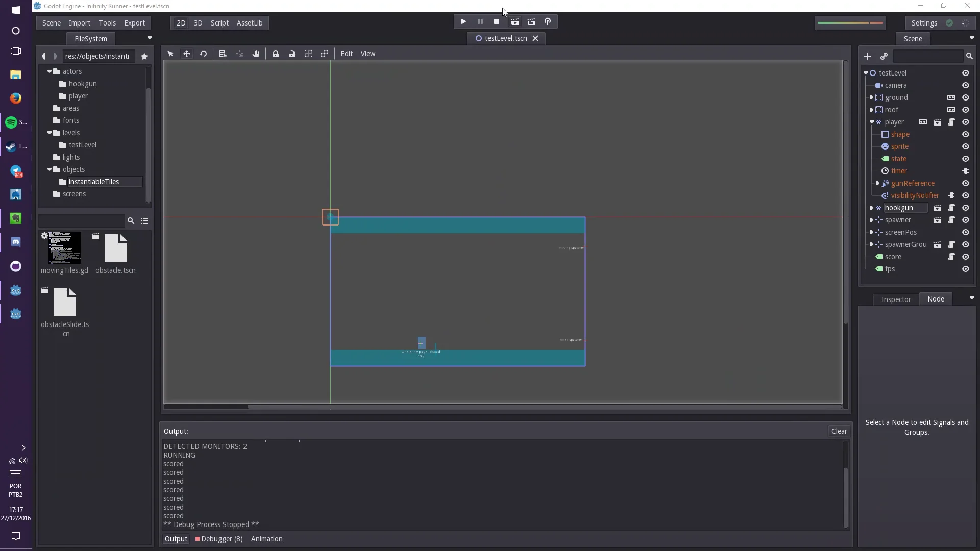Collapse the player node
The image size is (980, 551).
click(x=872, y=122)
